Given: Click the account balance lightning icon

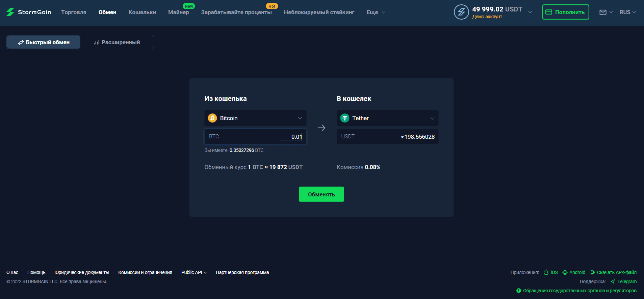Looking at the screenshot, I should click(461, 12).
